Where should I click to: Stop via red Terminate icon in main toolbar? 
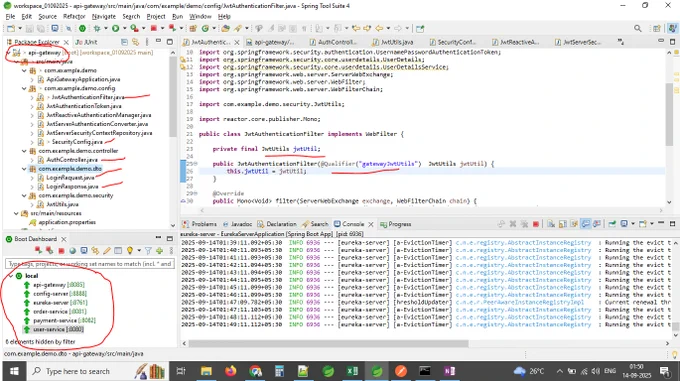coord(154,29)
